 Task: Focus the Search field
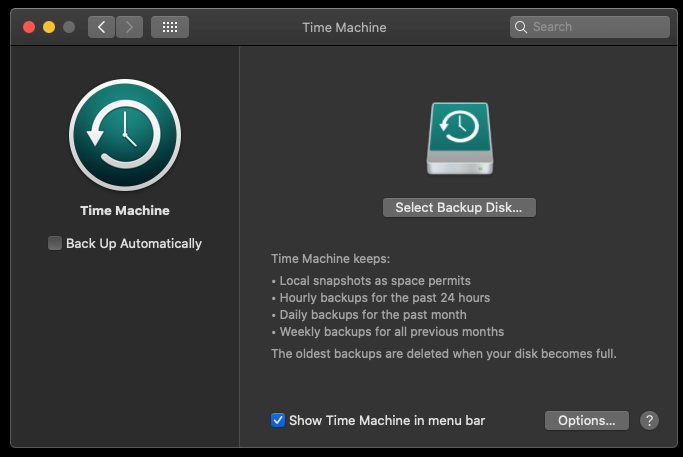point(590,27)
